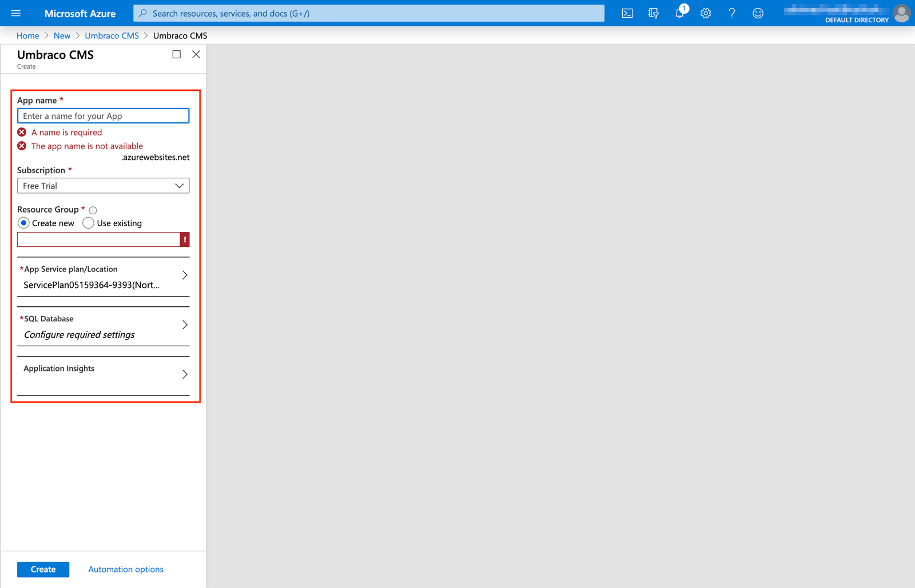
Task: Go to New breadcrumb
Action: click(62, 35)
